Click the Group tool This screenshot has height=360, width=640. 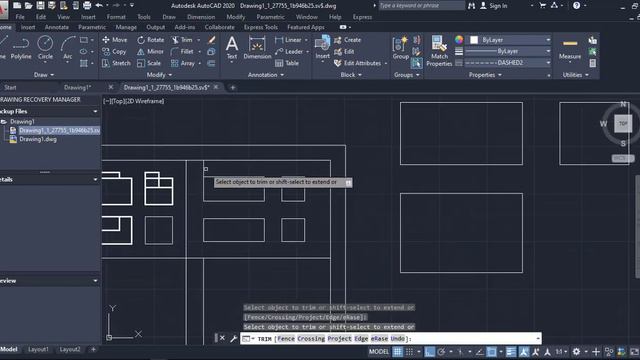(x=400, y=48)
